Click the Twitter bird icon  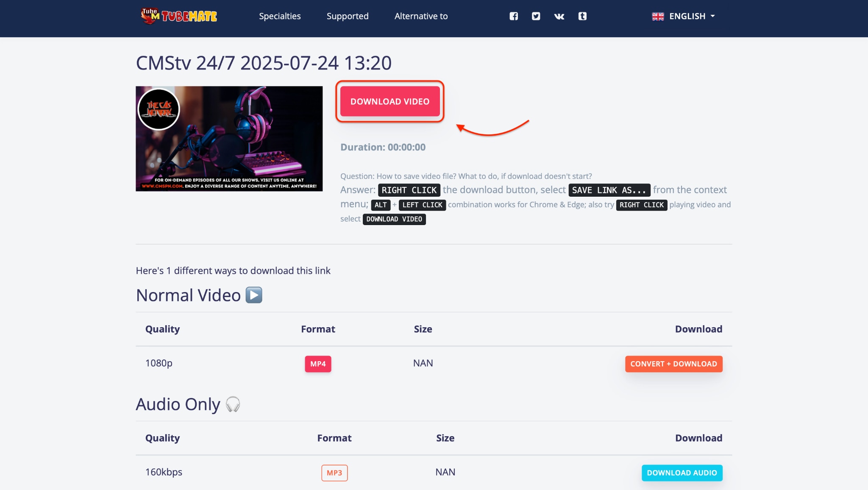coord(536,16)
